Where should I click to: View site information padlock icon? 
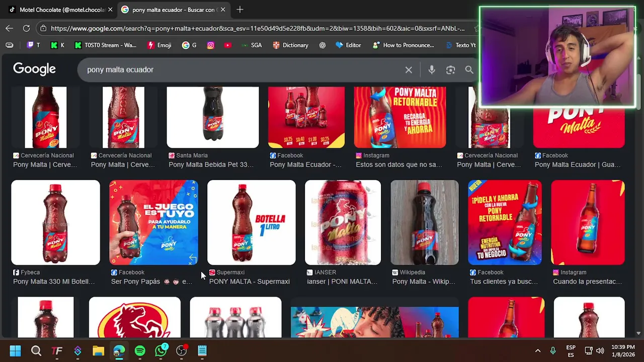[43, 29]
